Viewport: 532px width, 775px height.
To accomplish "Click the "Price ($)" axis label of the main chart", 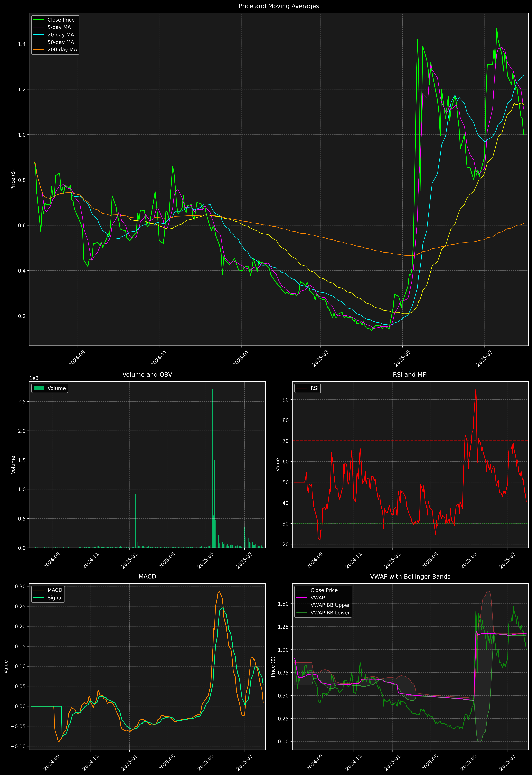I will pyautogui.click(x=13, y=179).
